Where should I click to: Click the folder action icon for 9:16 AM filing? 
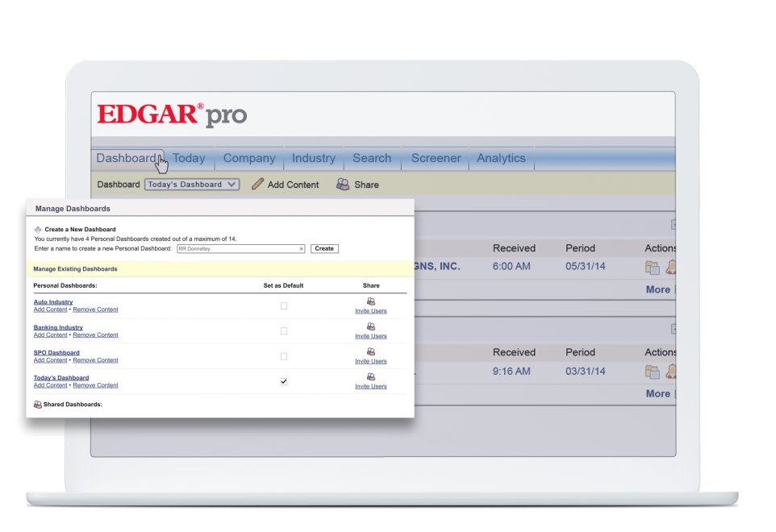tap(652, 372)
